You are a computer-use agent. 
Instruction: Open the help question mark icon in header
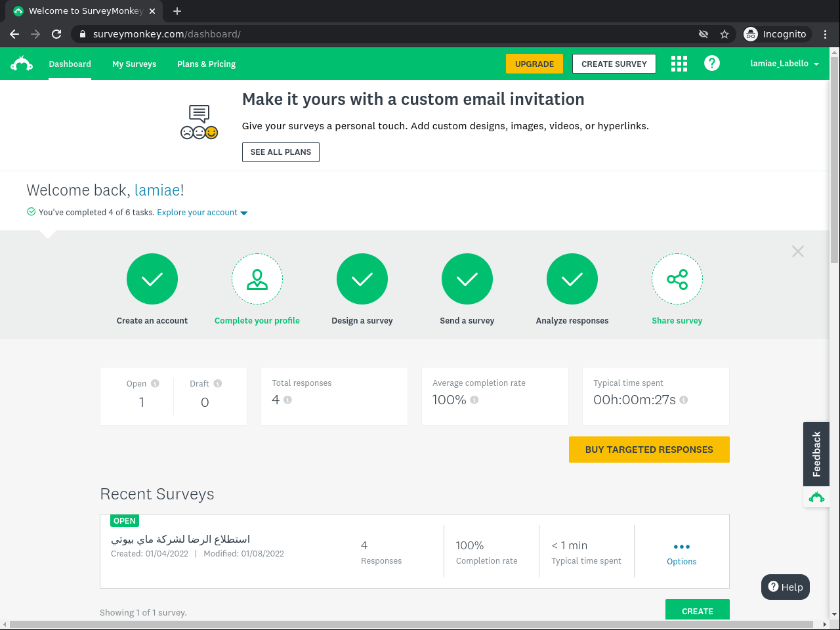click(712, 63)
